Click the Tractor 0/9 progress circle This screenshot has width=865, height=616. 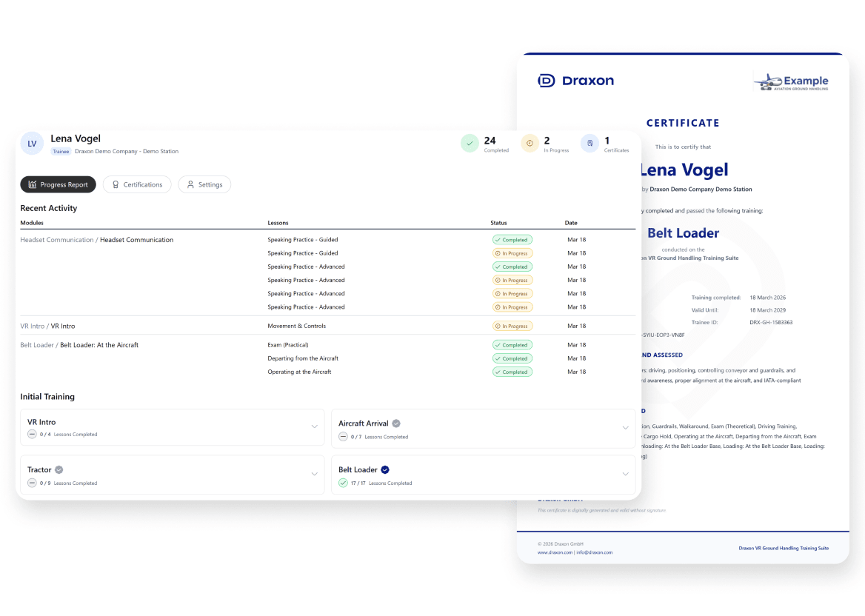(32, 483)
